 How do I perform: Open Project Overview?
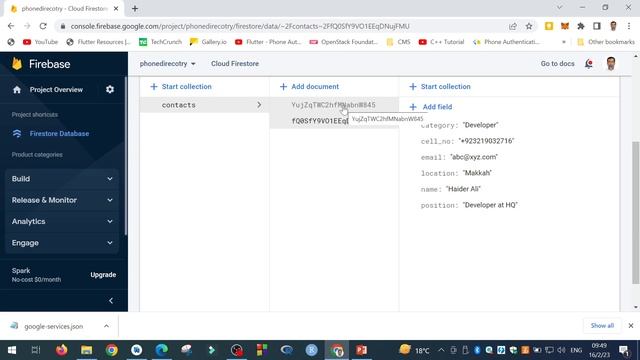(56, 90)
